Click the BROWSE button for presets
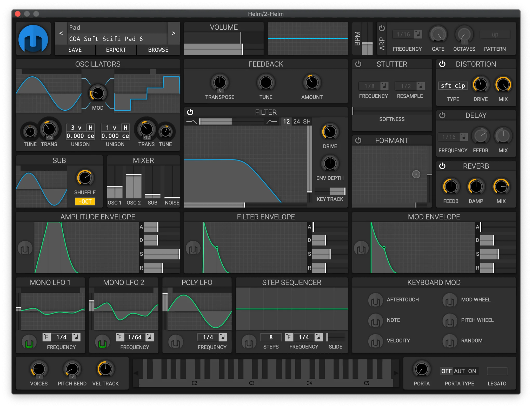The image size is (532, 408). tap(158, 50)
